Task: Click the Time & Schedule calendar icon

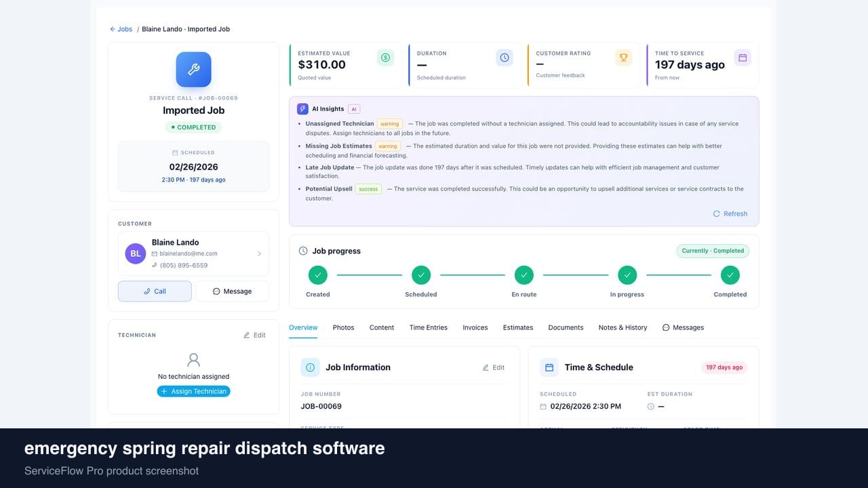Action: 549,367
